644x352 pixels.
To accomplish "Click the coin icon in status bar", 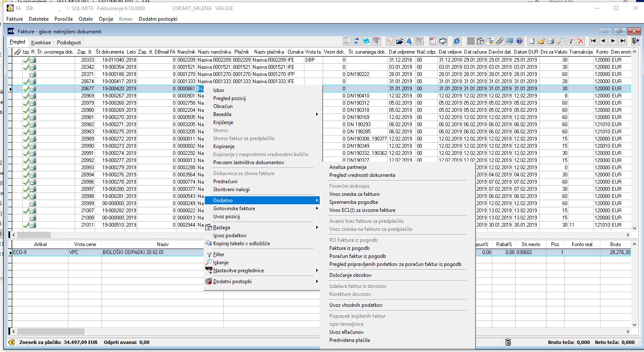I will click(x=12, y=342).
